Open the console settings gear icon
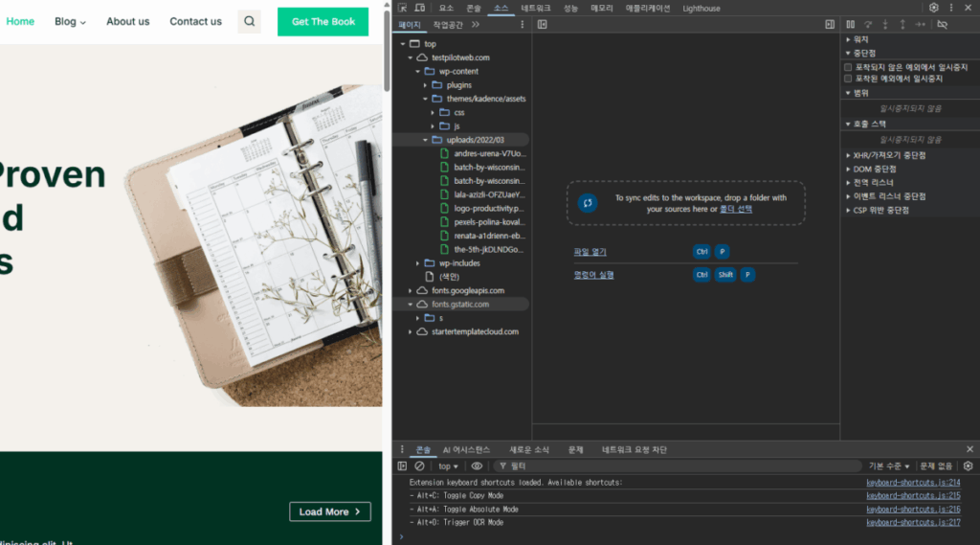The image size is (980, 545). (968, 466)
